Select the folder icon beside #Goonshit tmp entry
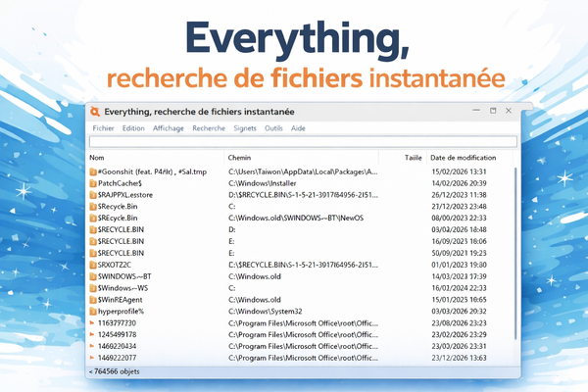This screenshot has width=588, height=392. (x=93, y=171)
